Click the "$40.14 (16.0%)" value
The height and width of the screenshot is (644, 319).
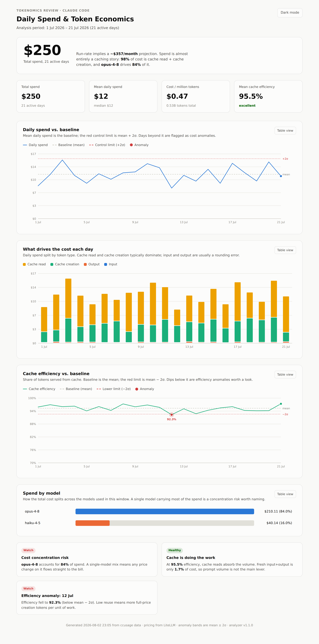coord(279,523)
